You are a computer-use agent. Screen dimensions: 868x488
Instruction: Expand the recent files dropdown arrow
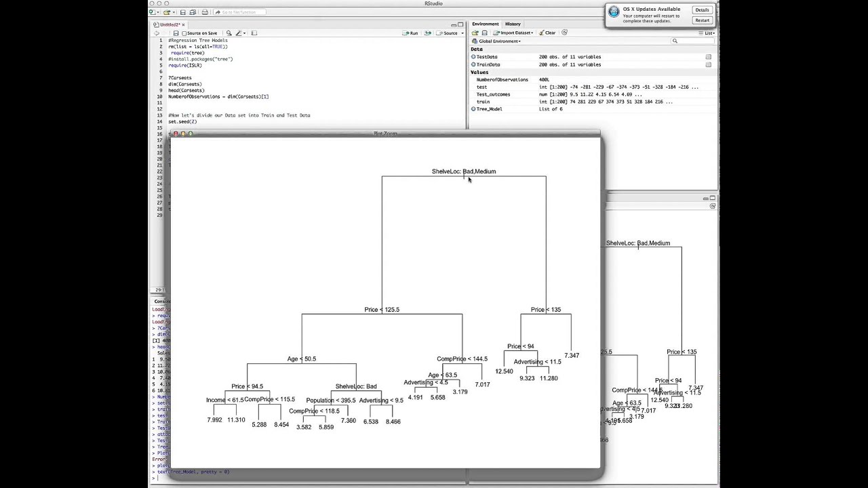click(x=174, y=12)
